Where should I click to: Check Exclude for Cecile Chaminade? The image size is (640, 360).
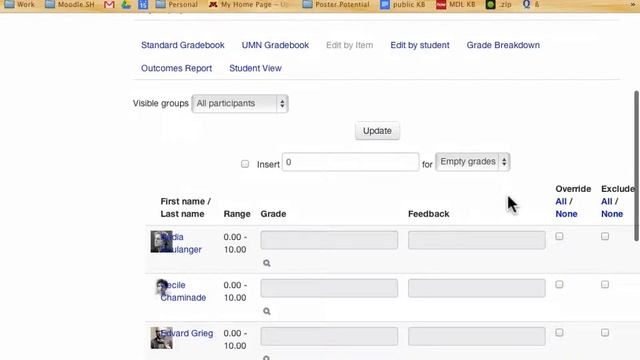pos(605,284)
